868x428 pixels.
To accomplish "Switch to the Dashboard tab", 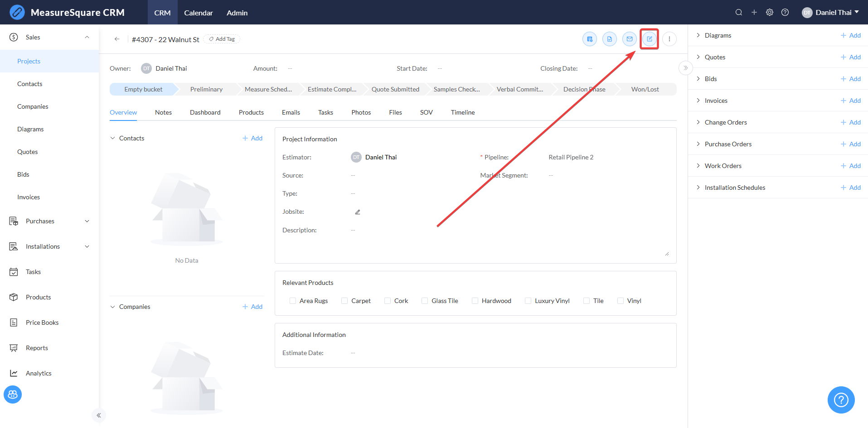I will pos(205,112).
